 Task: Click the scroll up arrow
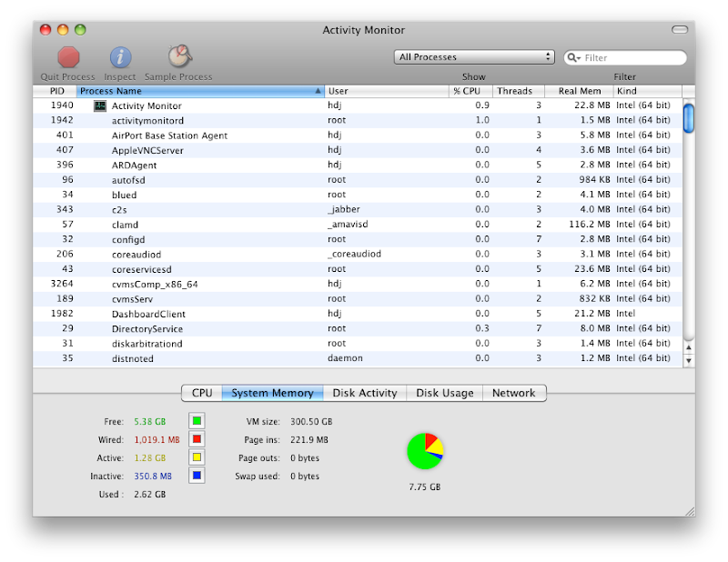(x=689, y=347)
